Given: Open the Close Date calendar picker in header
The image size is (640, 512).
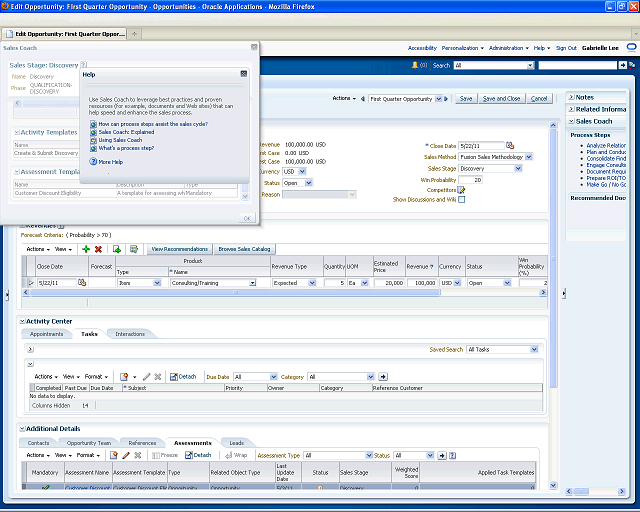Looking at the screenshot, I should 510,145.
